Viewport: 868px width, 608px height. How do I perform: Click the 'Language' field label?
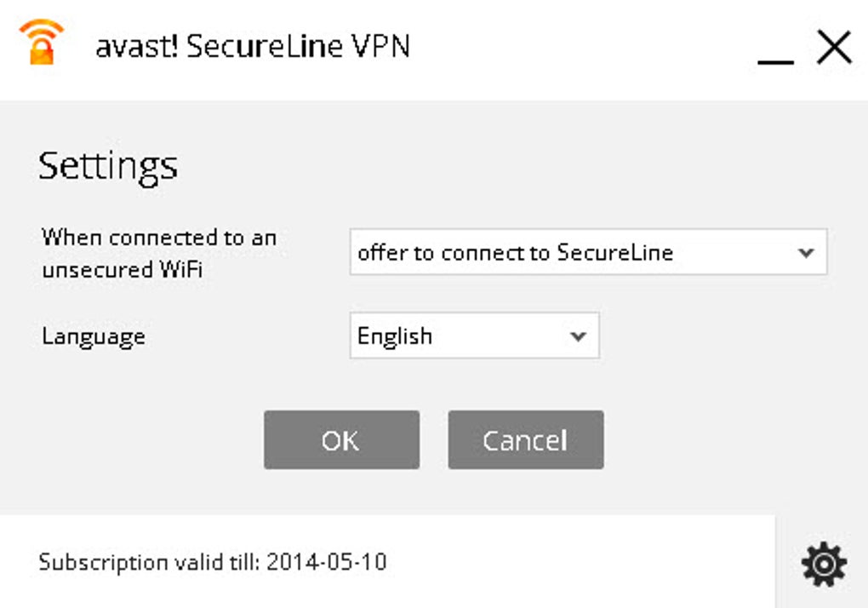click(x=94, y=336)
